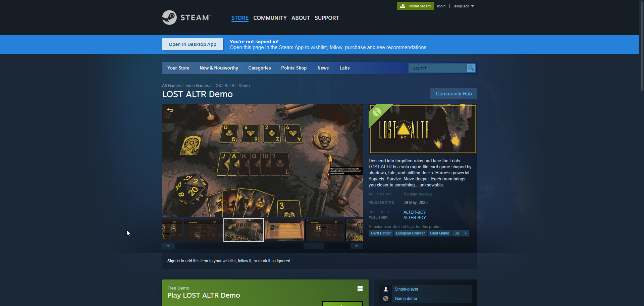Click the Game demo disc icon
644x306 pixels.
pyautogui.click(x=386, y=299)
